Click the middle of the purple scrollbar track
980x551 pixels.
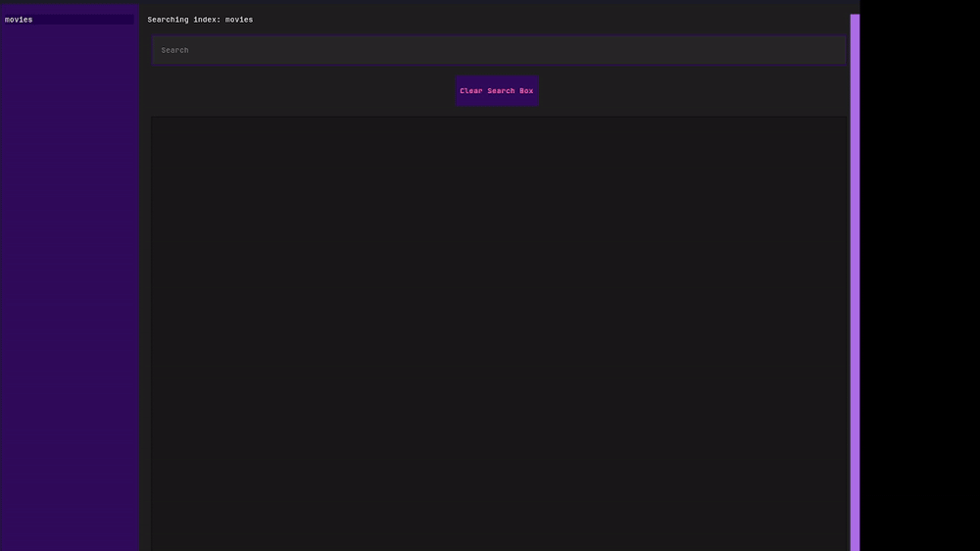click(x=855, y=282)
